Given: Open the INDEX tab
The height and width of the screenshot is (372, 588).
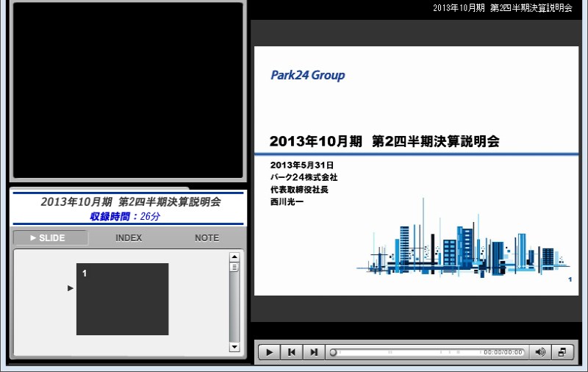Looking at the screenshot, I should point(129,237).
